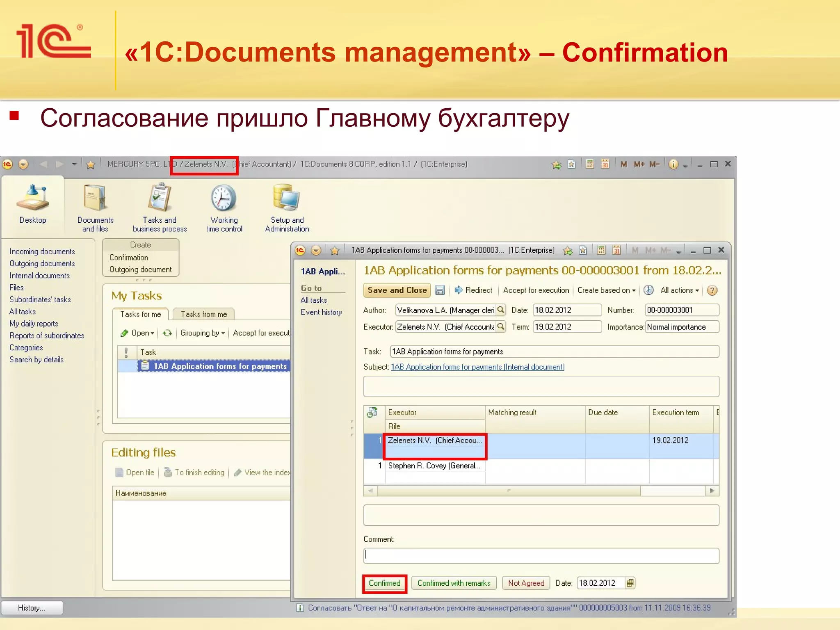Click the info icon in main title bar
Viewport: 840px width, 630px height.
673,164
